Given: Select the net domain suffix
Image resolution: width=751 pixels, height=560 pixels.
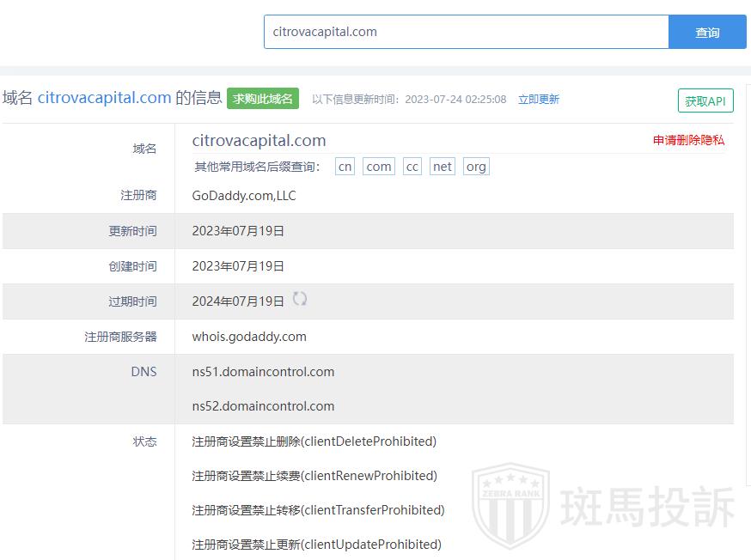Looking at the screenshot, I should coord(442,167).
